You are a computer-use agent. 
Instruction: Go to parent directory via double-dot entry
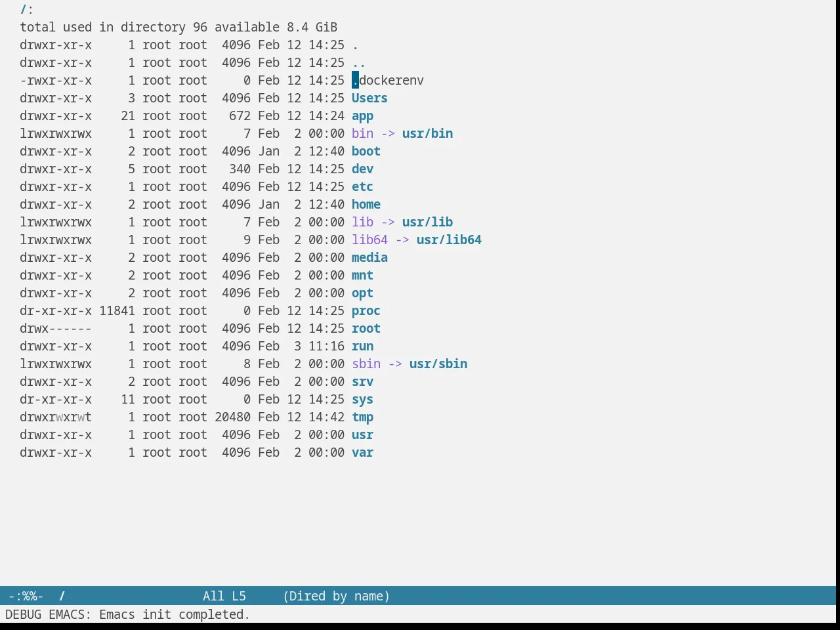359,62
